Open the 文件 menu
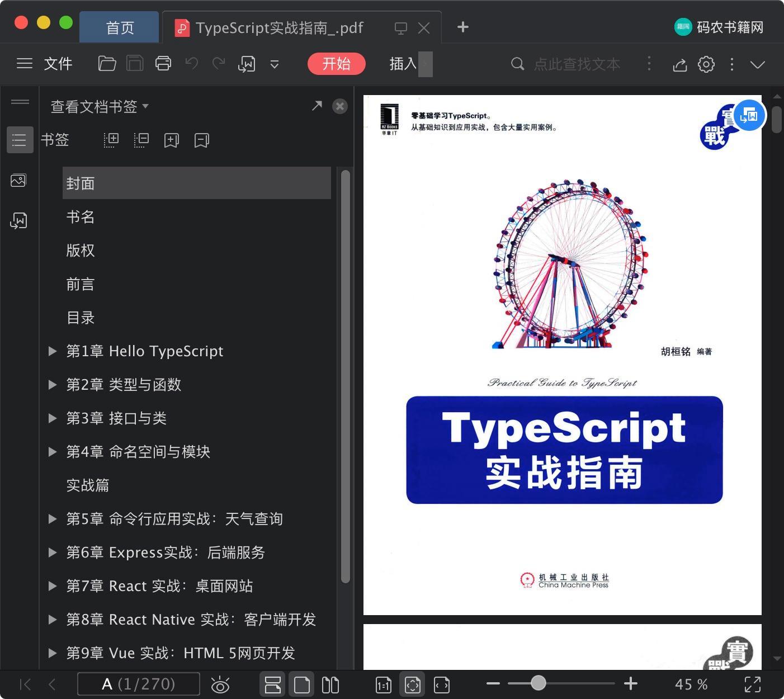 click(58, 64)
